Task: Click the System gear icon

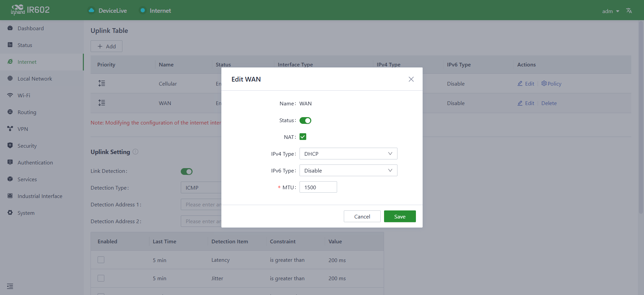Action: point(10,213)
